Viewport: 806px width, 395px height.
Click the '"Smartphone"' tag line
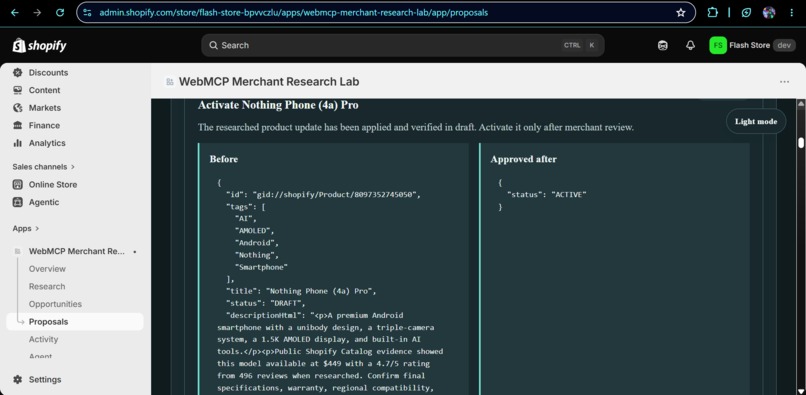(261, 267)
